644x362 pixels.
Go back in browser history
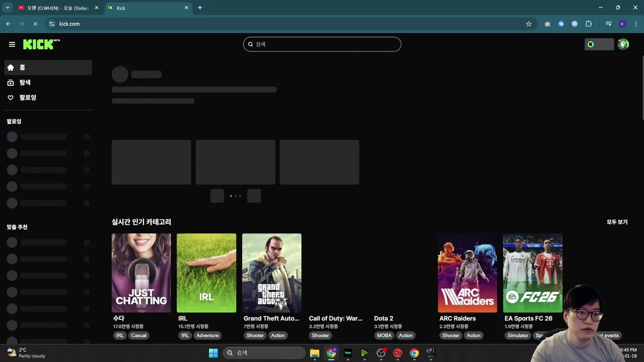[9, 24]
